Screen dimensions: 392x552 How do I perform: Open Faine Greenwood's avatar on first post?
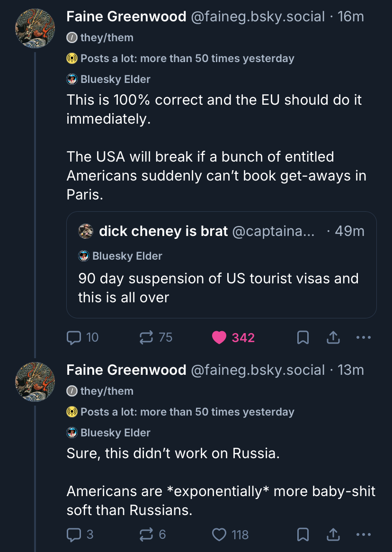(x=35, y=28)
